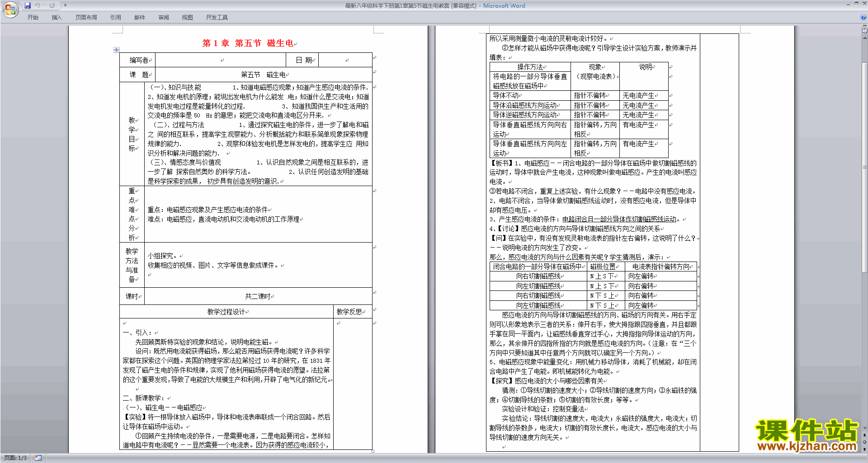Open Customize Quick Access Toolbar dropdown

pos(65,5)
